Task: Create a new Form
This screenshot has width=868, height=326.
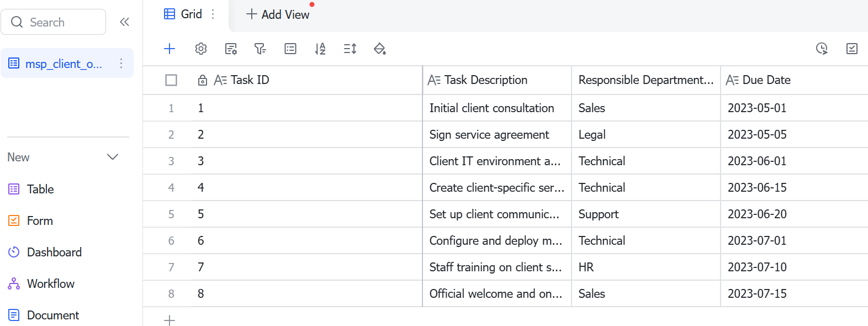Action: 31,220
